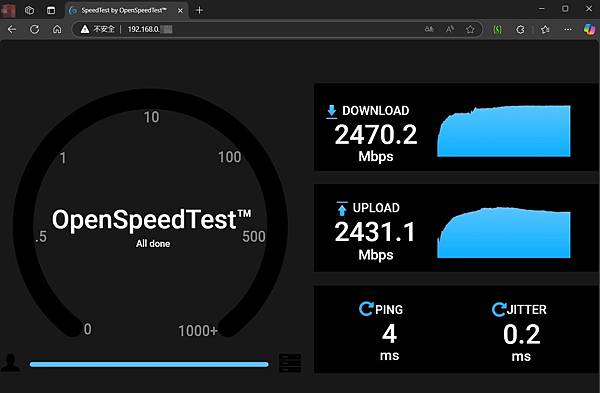Reload the page with the refresh icon

point(34,29)
